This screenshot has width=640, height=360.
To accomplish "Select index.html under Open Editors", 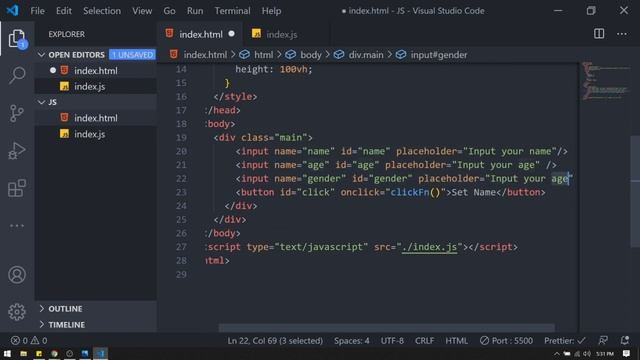I will click(x=96, y=70).
